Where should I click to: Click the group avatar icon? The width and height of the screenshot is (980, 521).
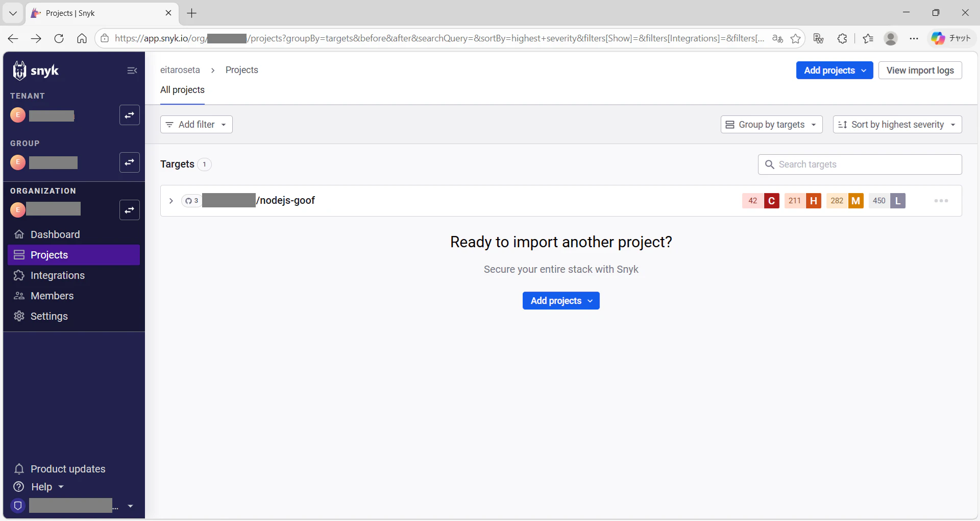[18, 162]
